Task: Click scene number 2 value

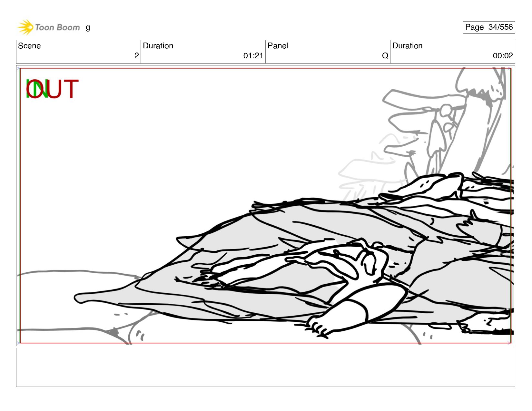Action: (x=136, y=56)
